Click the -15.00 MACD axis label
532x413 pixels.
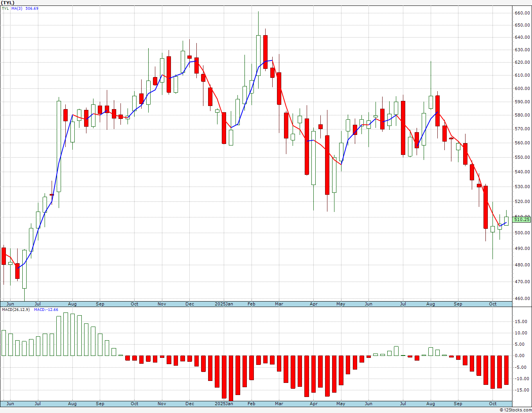pos(523,390)
